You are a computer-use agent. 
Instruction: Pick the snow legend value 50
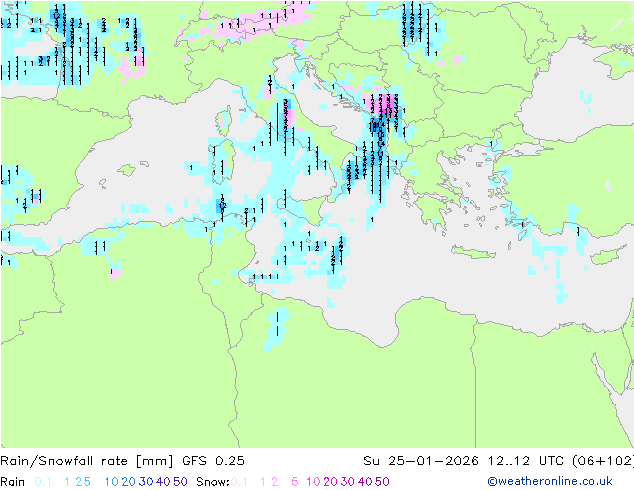point(383,482)
